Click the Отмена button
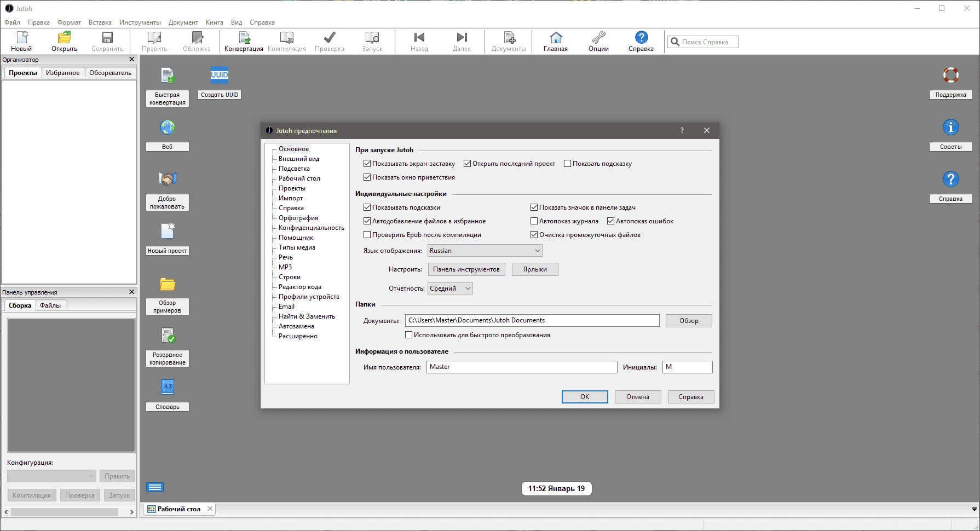Viewport: 980px width, 531px height. click(x=638, y=397)
